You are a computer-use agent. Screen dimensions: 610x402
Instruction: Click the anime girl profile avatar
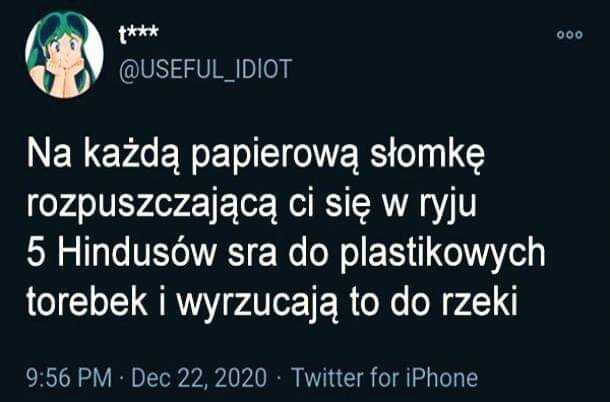coord(64,54)
